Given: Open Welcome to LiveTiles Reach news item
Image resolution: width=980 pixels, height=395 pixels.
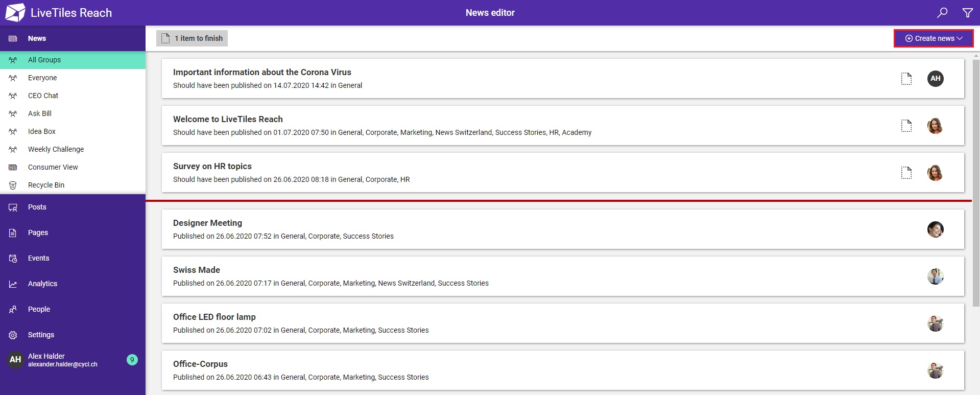Looking at the screenshot, I should pyautogui.click(x=563, y=126).
